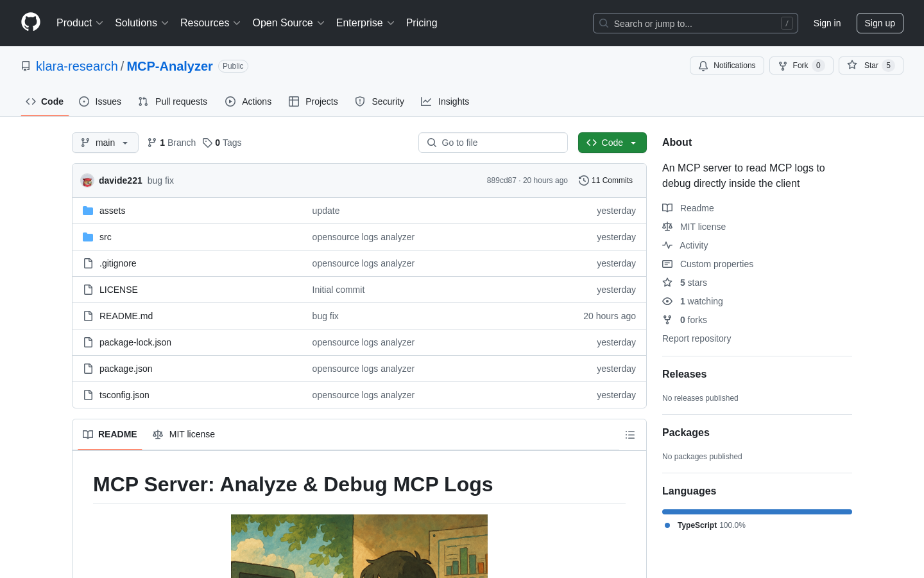Open the klara-research owner link
Screen dimensions: 924x578
[x=77, y=66]
